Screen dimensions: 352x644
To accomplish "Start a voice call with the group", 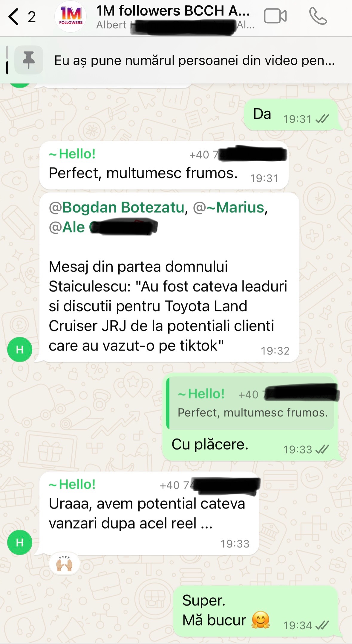I will 318,16.
